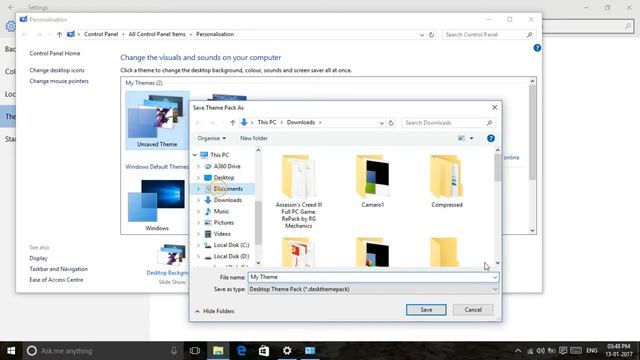The image size is (640, 360).
Task: Click All Control Panel Items breadcrumb
Action: pos(157,34)
